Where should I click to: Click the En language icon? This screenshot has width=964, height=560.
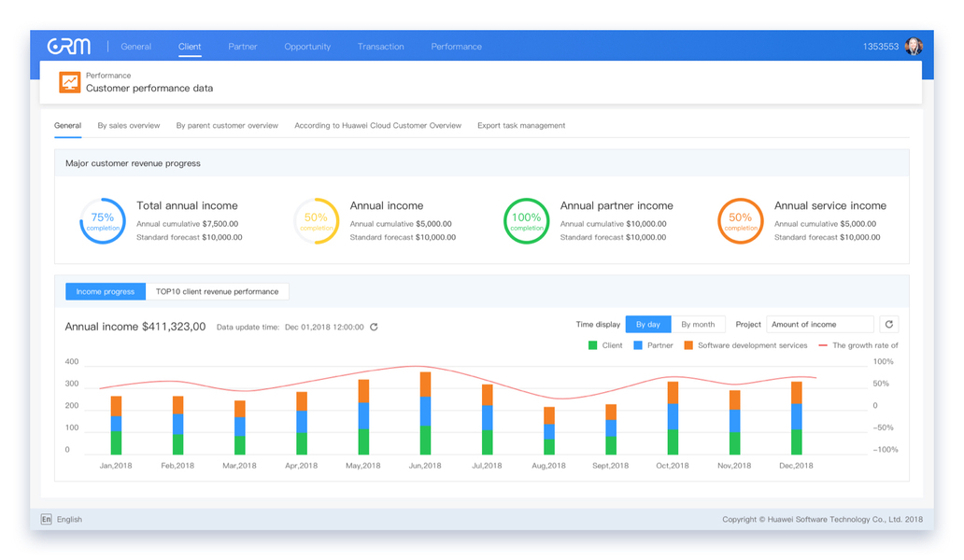pos(46,519)
